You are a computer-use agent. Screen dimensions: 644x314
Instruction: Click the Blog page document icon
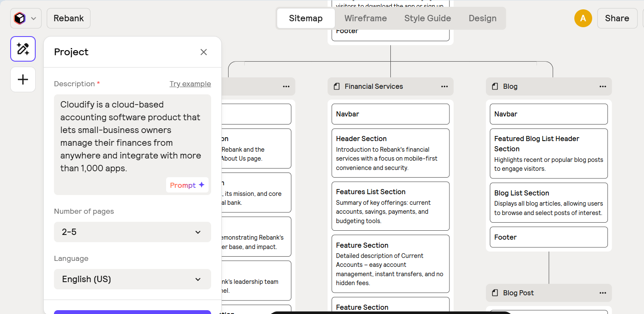pyautogui.click(x=495, y=87)
